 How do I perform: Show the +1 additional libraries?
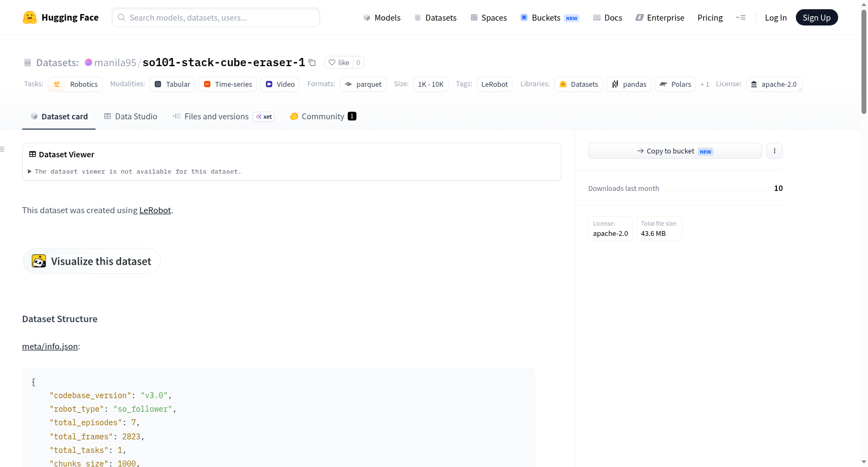pos(705,84)
